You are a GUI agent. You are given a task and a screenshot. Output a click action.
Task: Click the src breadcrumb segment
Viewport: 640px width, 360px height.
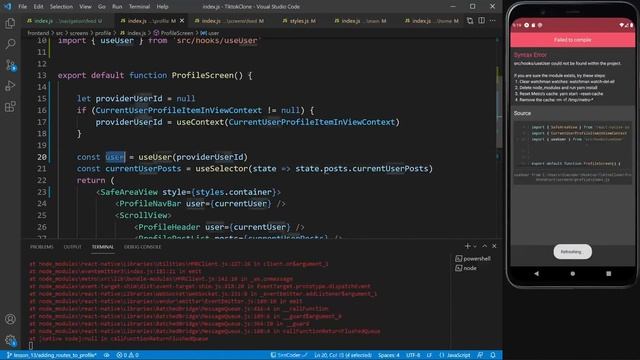[59, 33]
